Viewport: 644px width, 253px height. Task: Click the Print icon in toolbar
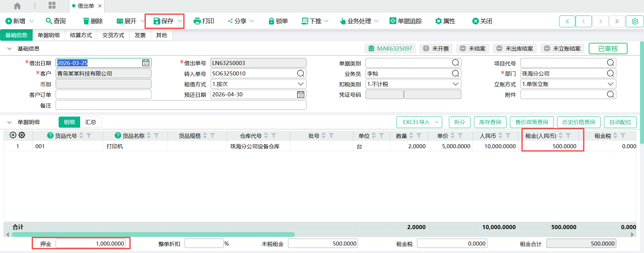click(197, 21)
